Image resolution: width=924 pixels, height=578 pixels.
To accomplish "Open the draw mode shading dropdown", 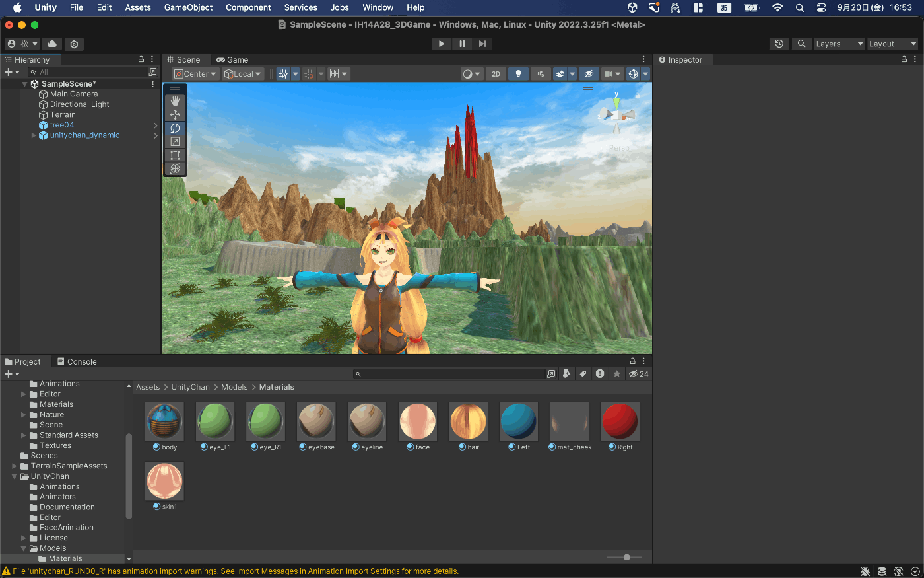I will click(x=471, y=74).
